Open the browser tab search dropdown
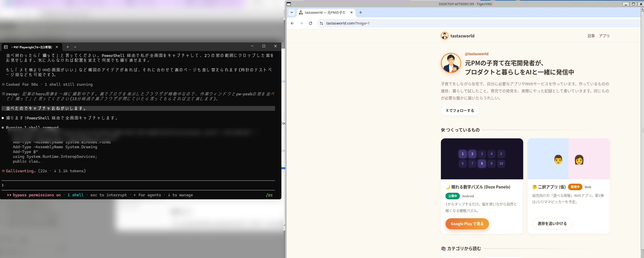This screenshot has width=644, height=258. pos(292,12)
